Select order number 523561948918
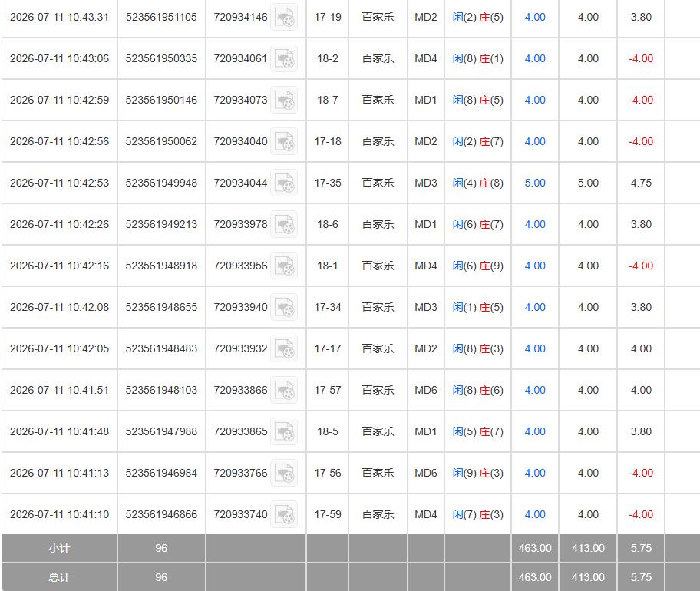700x591 pixels. (x=161, y=266)
